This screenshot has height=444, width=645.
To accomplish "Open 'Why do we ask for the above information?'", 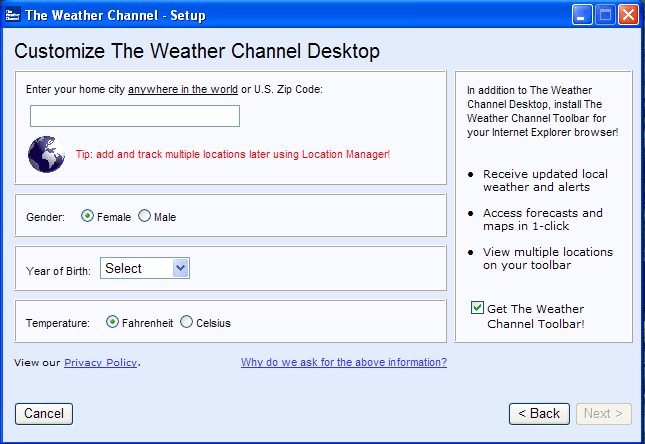I will click(344, 362).
